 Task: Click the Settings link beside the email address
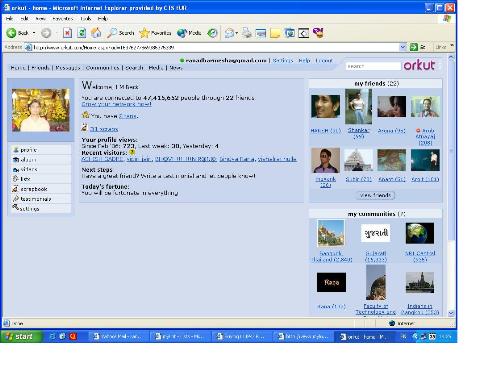(x=283, y=60)
